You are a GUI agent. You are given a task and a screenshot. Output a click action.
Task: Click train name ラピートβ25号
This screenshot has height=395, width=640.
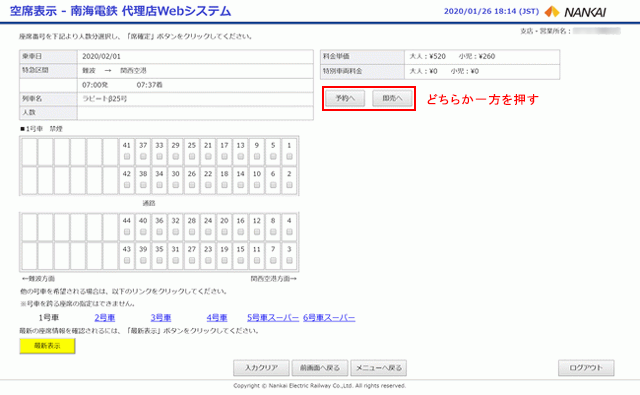tap(104, 99)
